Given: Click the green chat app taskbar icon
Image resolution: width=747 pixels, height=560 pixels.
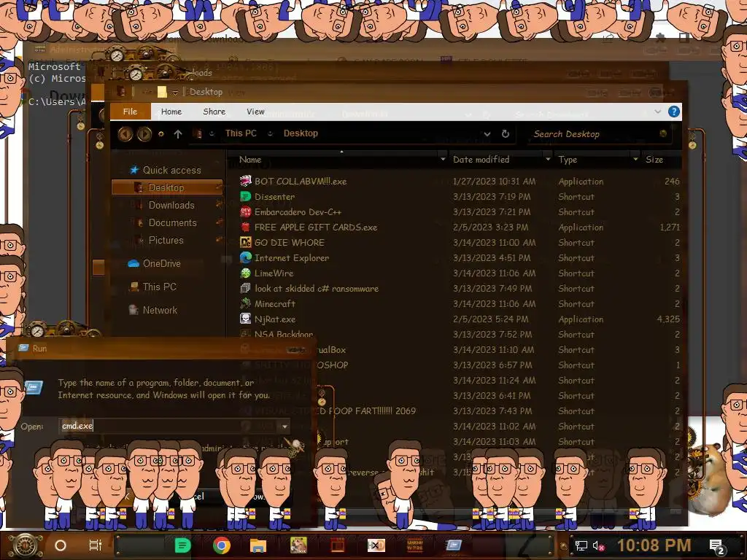Looking at the screenshot, I should [x=182, y=545].
